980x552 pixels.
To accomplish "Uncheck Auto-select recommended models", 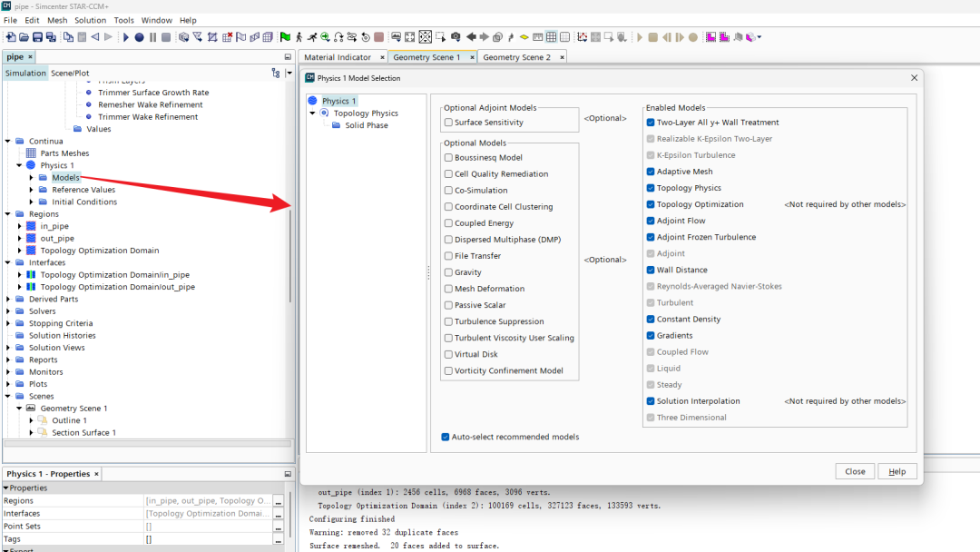I will (x=445, y=437).
